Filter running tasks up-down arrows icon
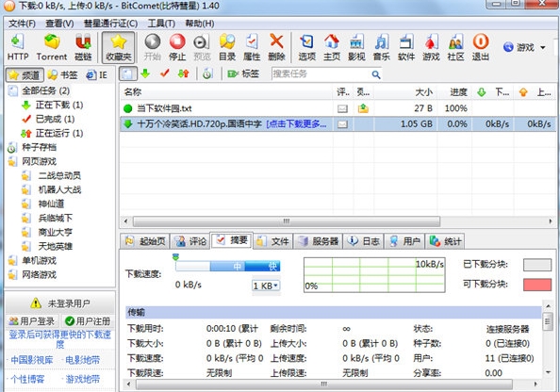The width and height of the screenshot is (560, 392). [183, 73]
